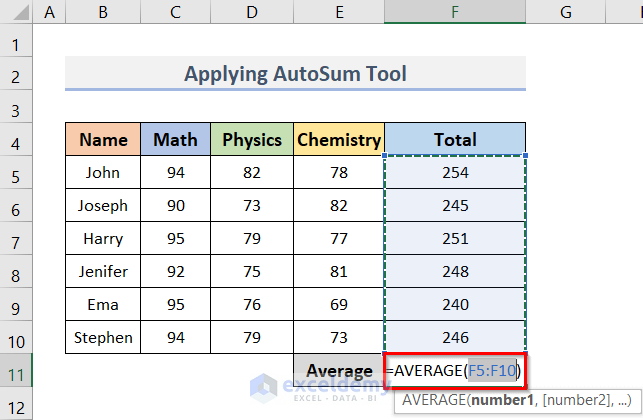Select the Math header cell
643x420 pixels.
point(176,140)
